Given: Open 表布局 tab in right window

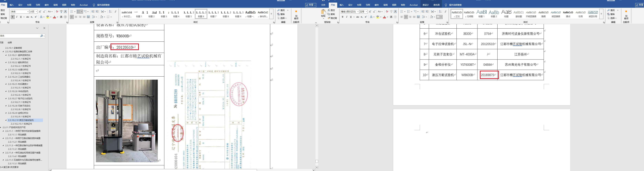Looking at the screenshot, I should (x=437, y=5).
